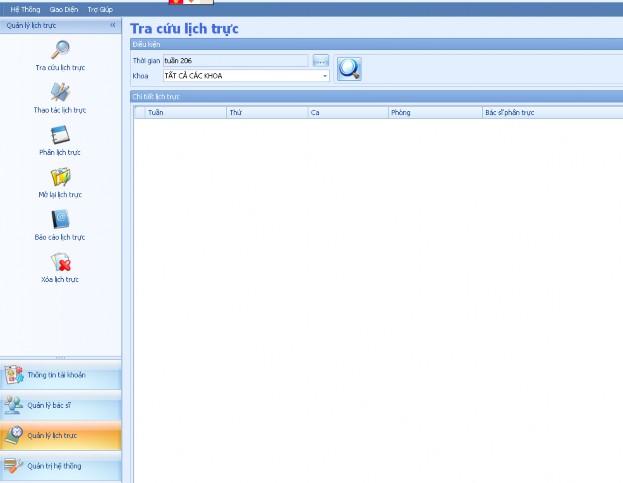Switch to Quản trị hệ thống panel

coord(60,466)
